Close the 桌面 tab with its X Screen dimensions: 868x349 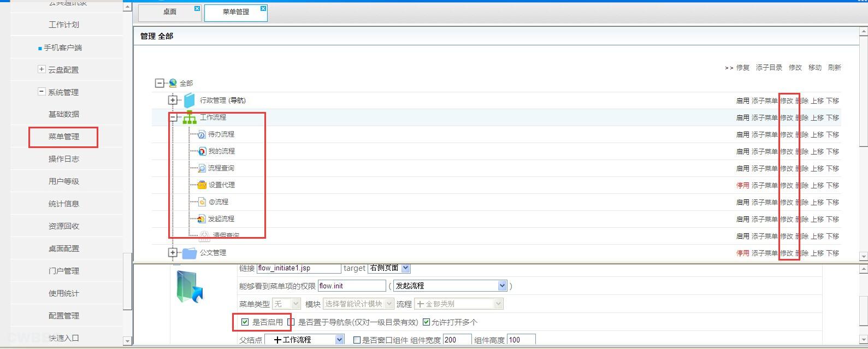pos(197,9)
